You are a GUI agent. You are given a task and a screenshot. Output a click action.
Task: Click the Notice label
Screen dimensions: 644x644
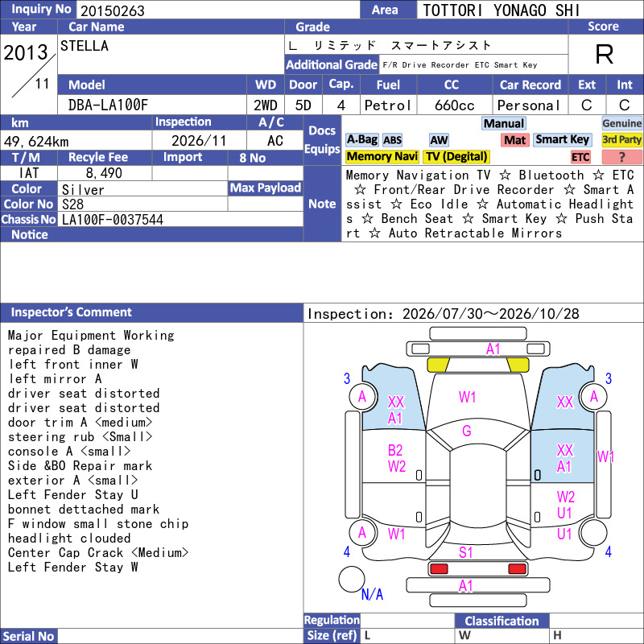[30, 234]
